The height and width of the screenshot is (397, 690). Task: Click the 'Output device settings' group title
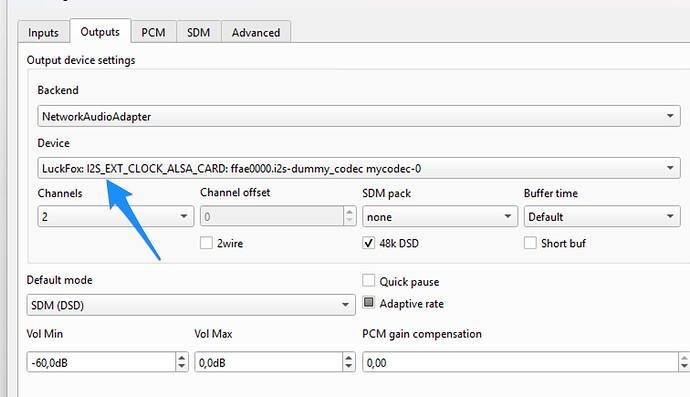(81, 60)
